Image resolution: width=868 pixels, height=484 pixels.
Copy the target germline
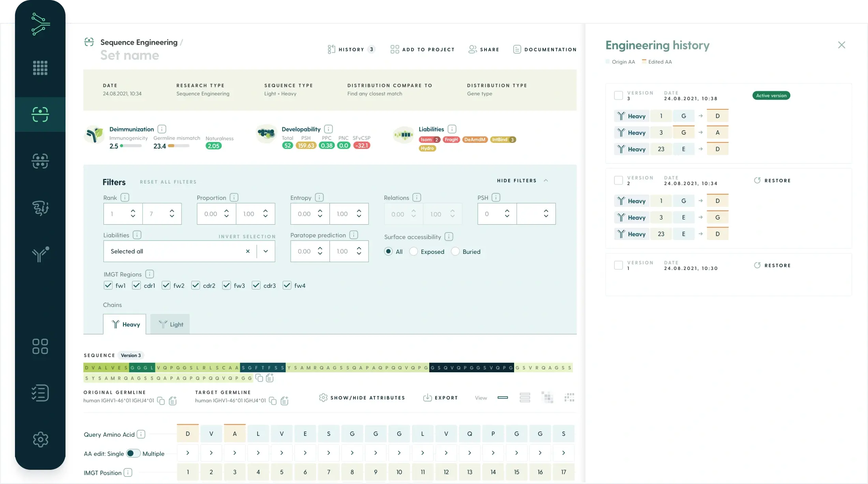(273, 401)
